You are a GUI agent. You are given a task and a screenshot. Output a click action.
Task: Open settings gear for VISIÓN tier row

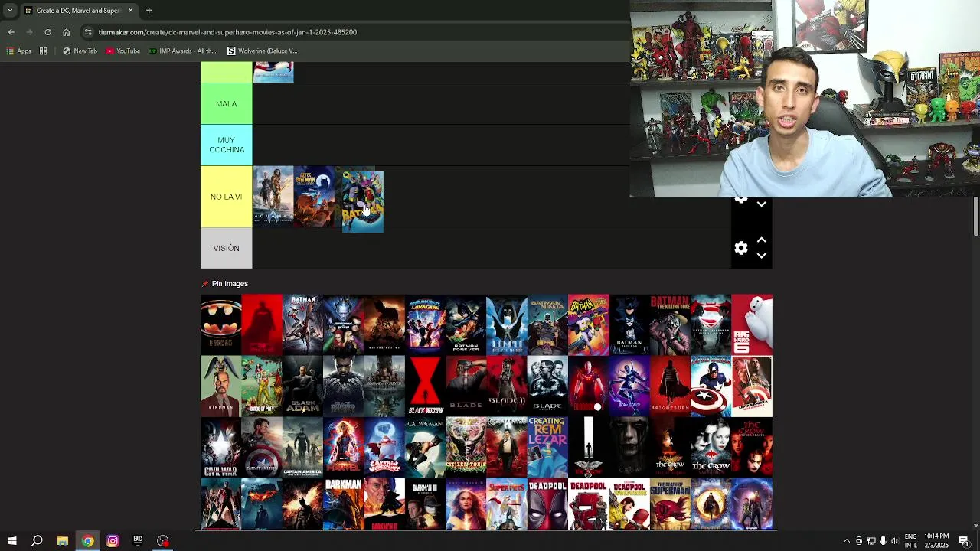tap(740, 248)
